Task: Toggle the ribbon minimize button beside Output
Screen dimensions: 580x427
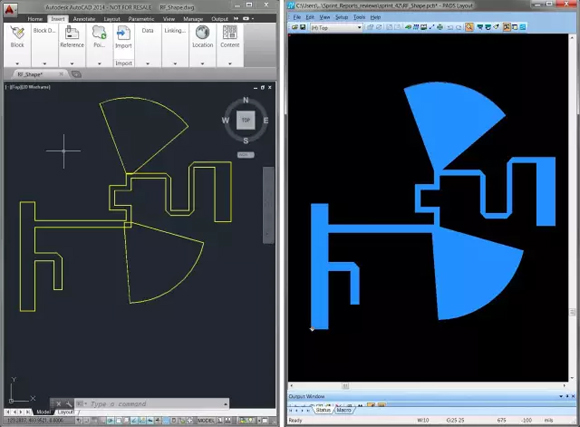Action: tap(246, 19)
